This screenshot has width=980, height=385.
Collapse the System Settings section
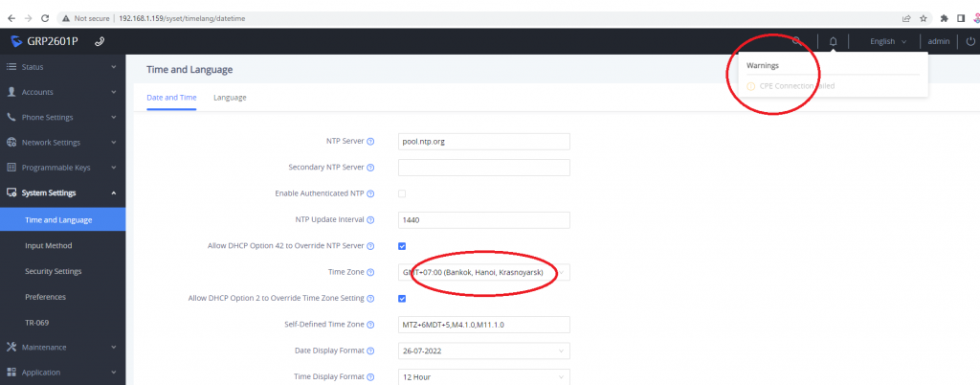click(x=114, y=193)
